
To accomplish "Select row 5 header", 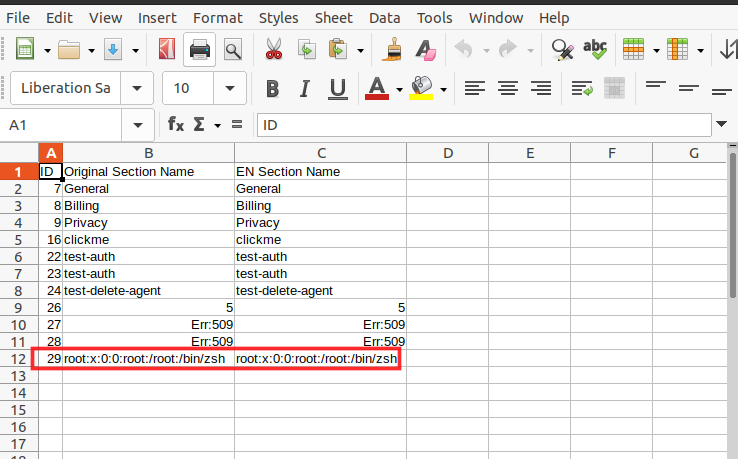I will 19,240.
